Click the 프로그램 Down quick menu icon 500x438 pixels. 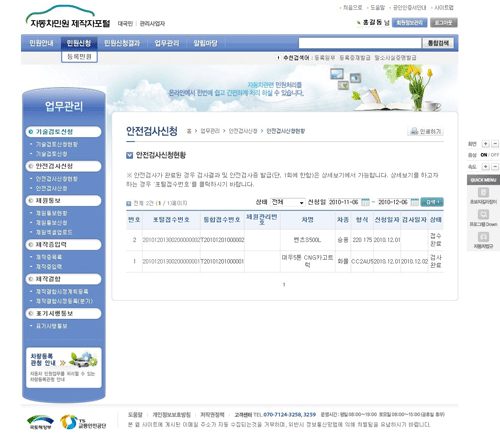pyautogui.click(x=483, y=215)
